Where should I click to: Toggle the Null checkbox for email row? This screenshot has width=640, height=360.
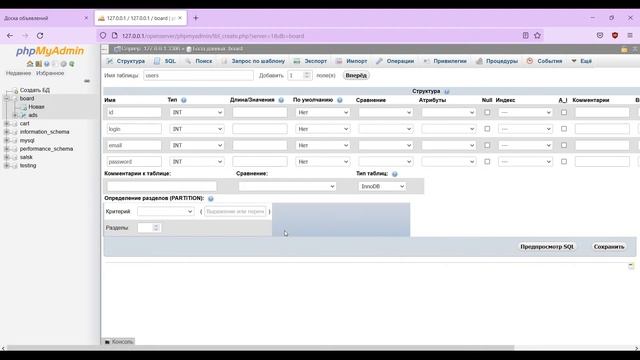point(487,145)
